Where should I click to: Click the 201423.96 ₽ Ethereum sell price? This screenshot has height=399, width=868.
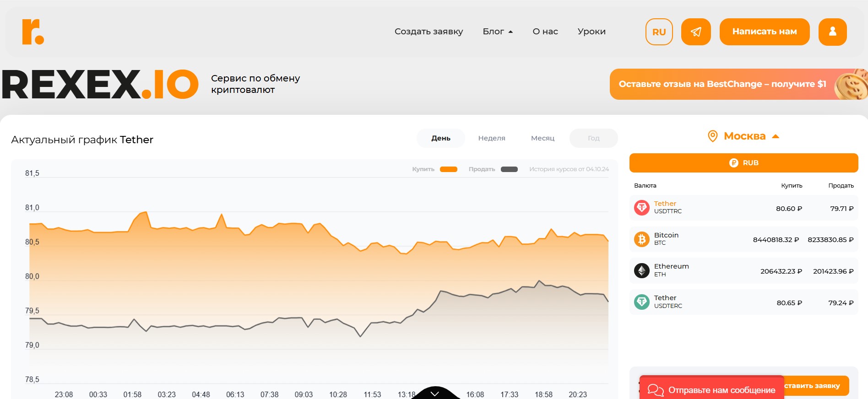pyautogui.click(x=833, y=271)
